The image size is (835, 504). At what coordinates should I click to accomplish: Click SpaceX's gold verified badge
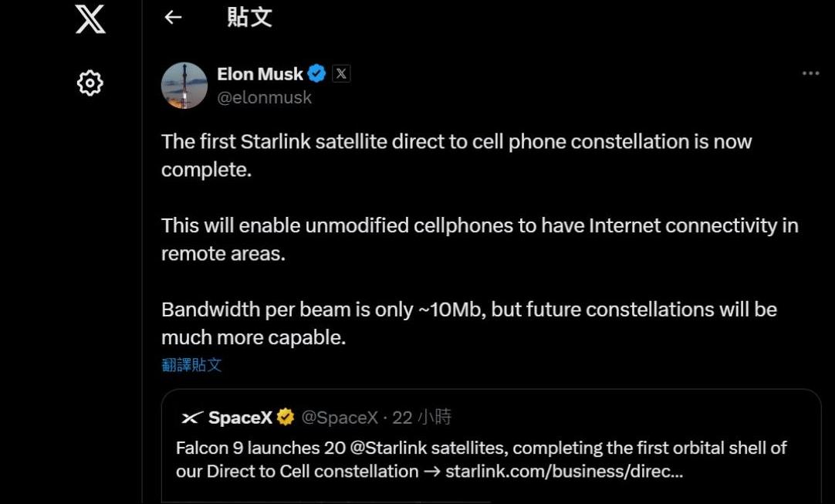[x=286, y=418]
